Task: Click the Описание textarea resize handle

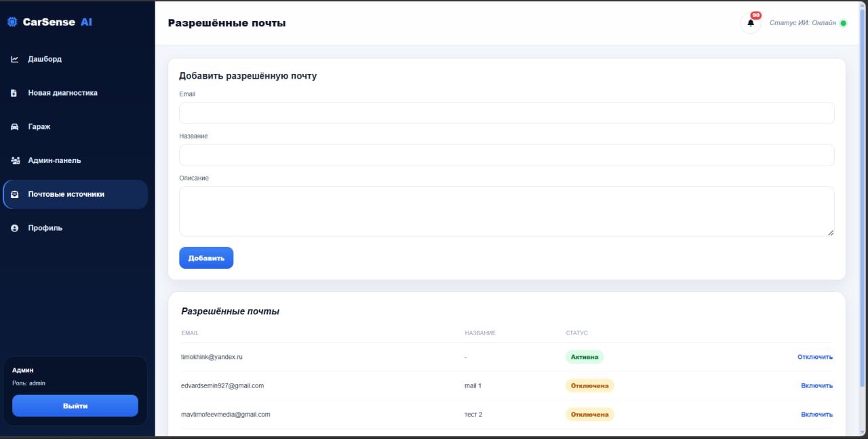Action: pos(831,233)
